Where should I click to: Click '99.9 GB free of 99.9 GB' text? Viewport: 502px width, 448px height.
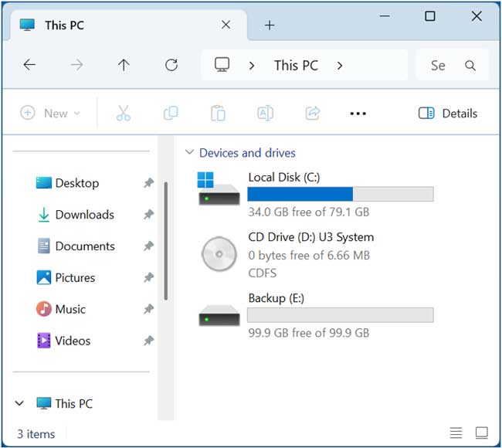click(309, 333)
